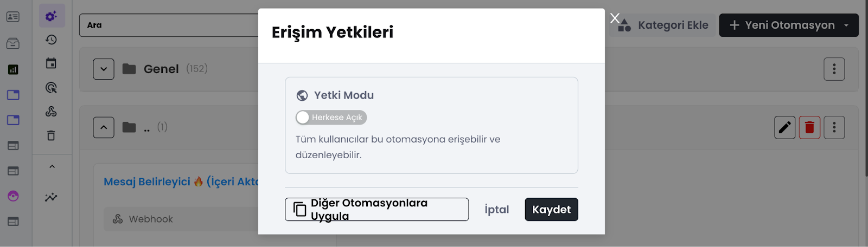
Task: Click Diğer Otomasyonlara Uygula button
Action: click(x=376, y=210)
